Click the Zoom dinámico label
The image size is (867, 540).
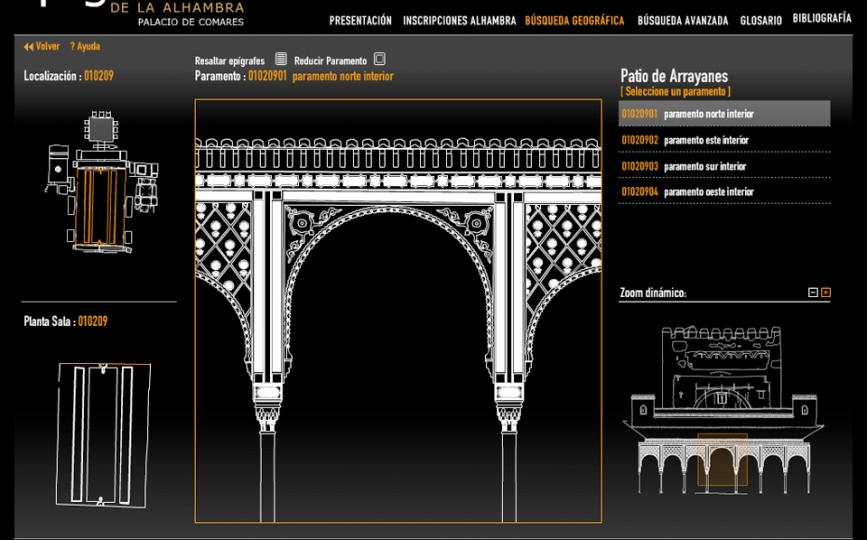tap(652, 293)
